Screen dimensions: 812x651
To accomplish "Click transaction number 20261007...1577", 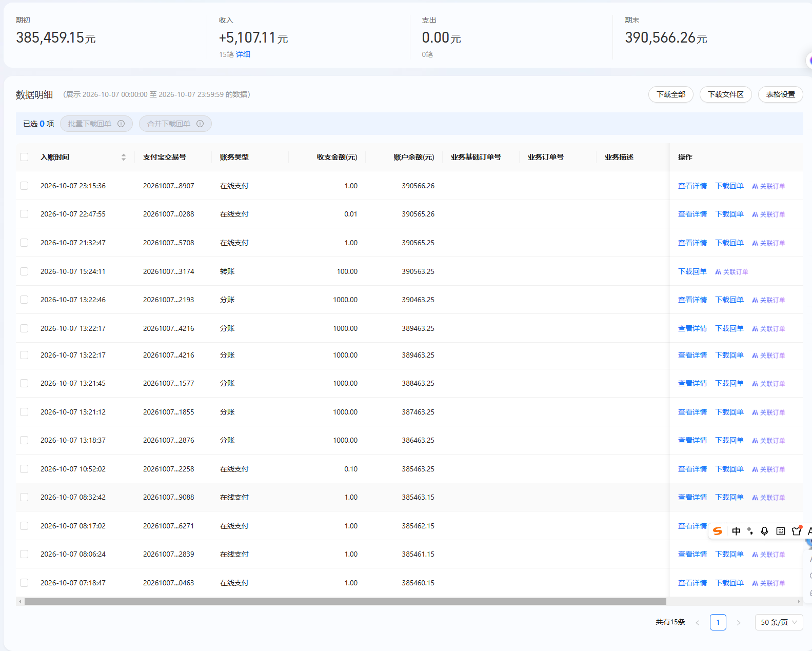I will 169,383.
